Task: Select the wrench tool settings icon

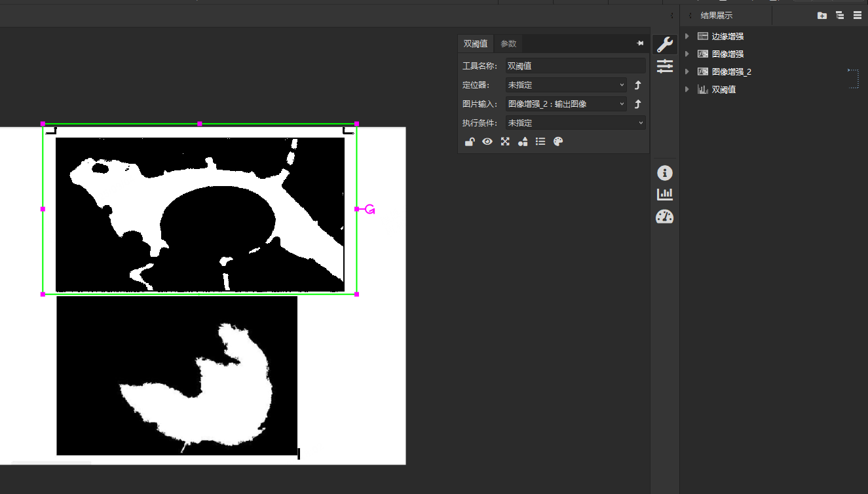Action: (x=664, y=44)
